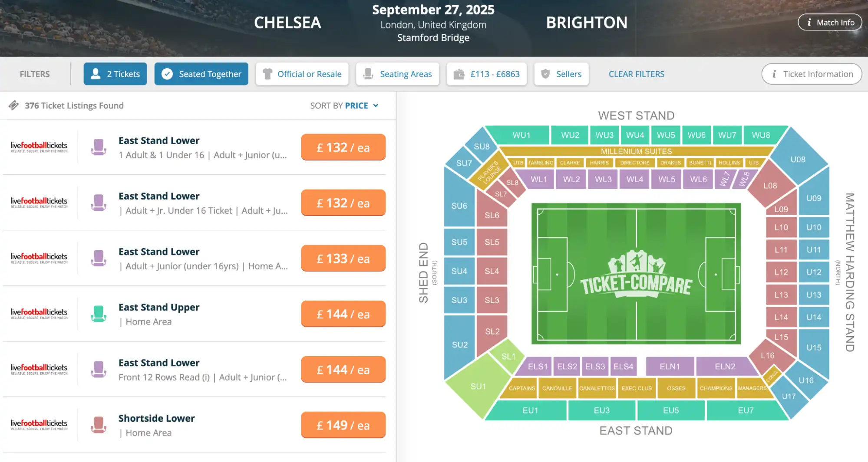Click the 2 Tickets people icon

(96, 74)
